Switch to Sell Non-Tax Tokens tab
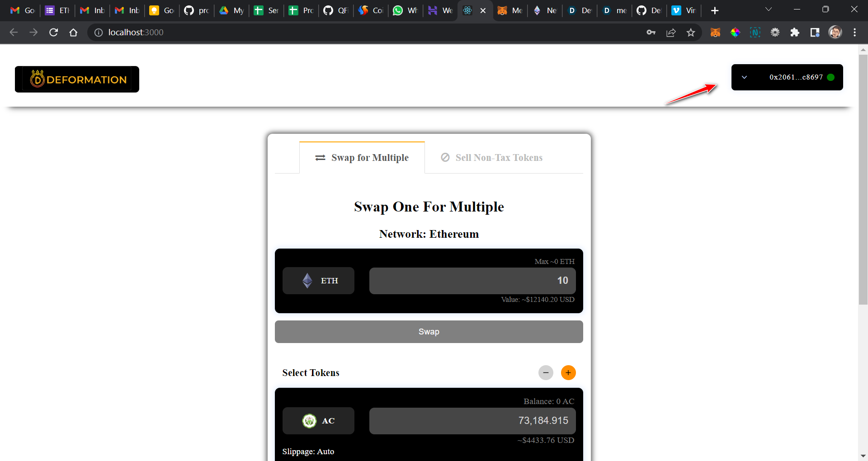This screenshot has width=868, height=461. tap(491, 157)
